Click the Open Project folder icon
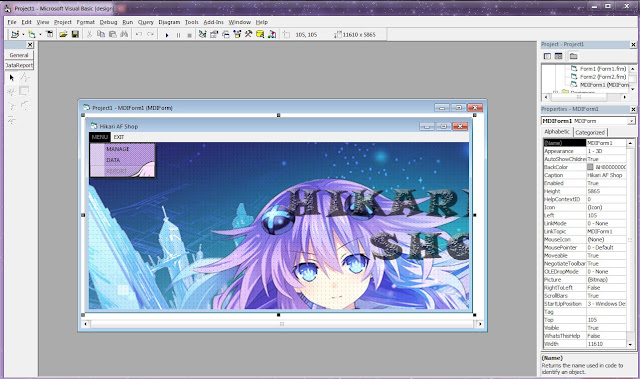This screenshot has width=640, height=379. [x=63, y=35]
